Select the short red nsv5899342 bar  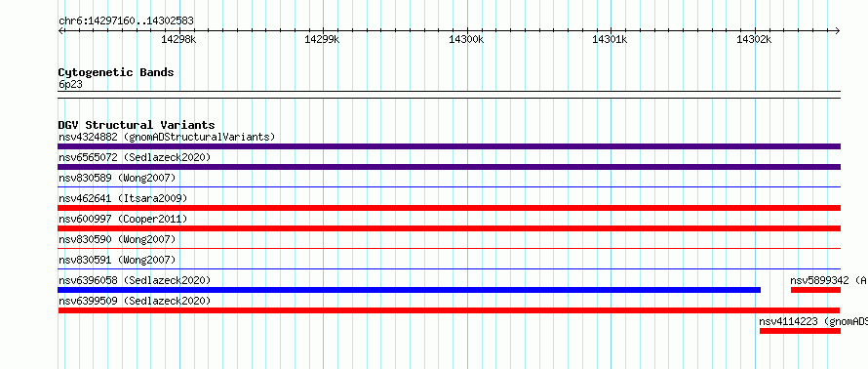816,290
